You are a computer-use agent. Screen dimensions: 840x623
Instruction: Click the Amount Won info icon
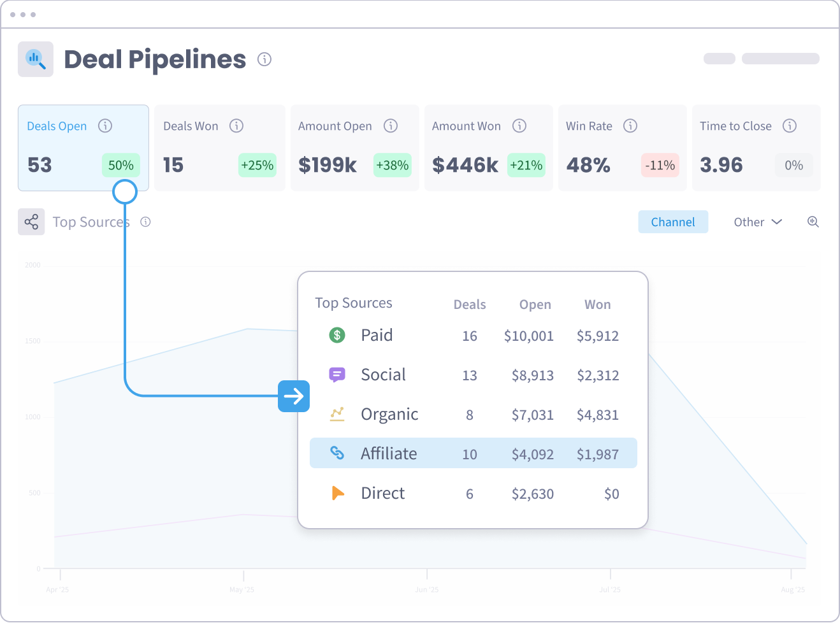(x=519, y=125)
